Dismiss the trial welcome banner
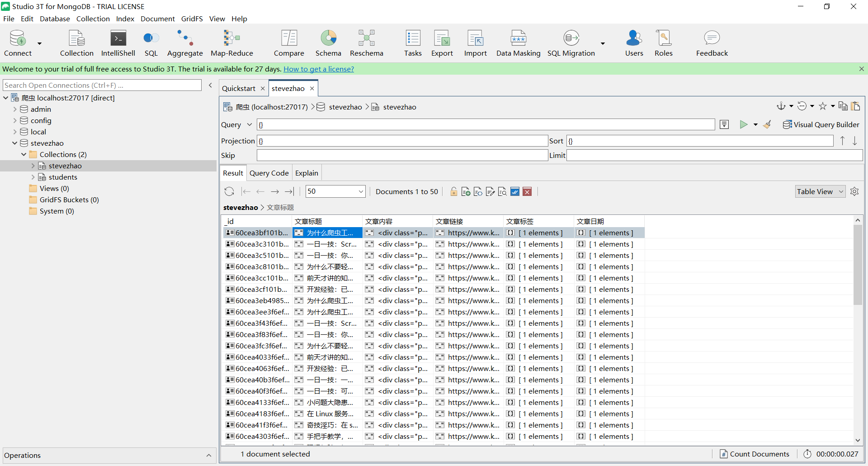Viewport: 868px width, 466px height. pyautogui.click(x=861, y=69)
